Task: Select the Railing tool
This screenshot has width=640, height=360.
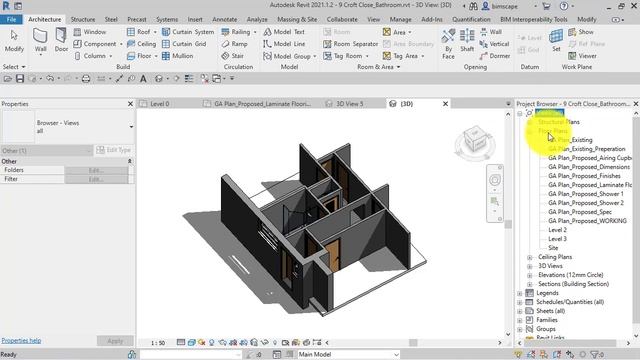Action: (236, 31)
